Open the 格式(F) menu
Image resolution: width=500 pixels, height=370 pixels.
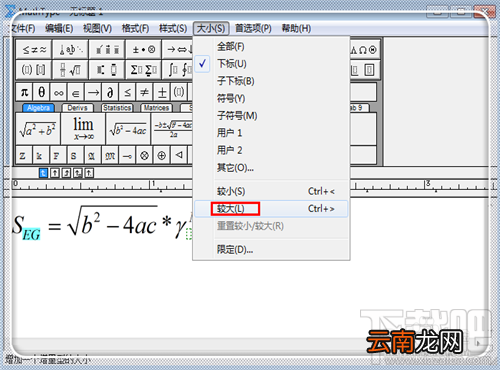click(x=135, y=28)
